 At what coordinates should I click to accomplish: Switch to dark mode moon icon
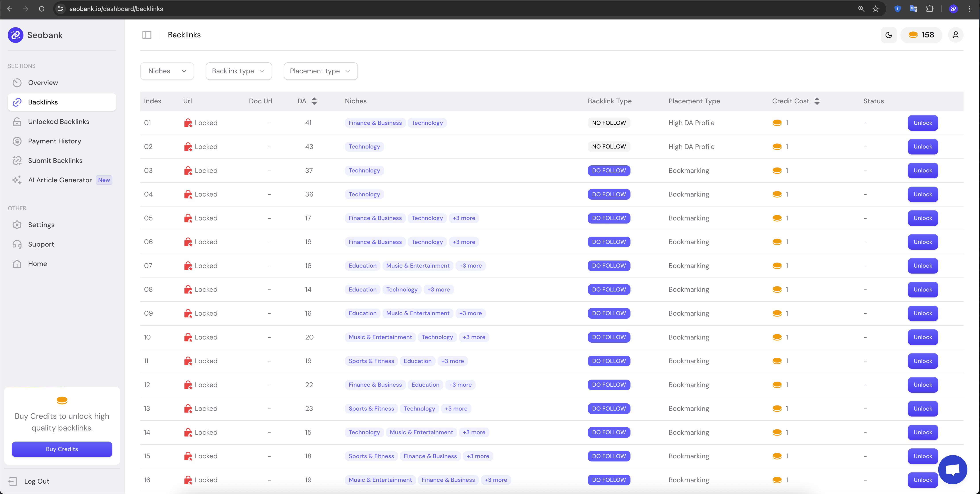point(889,35)
